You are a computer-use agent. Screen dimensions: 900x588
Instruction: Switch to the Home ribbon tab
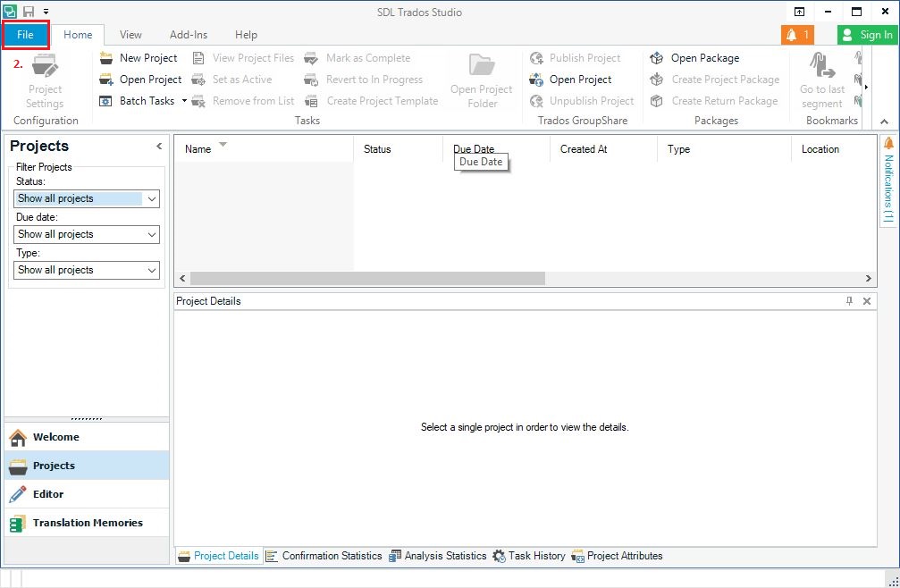(x=78, y=35)
